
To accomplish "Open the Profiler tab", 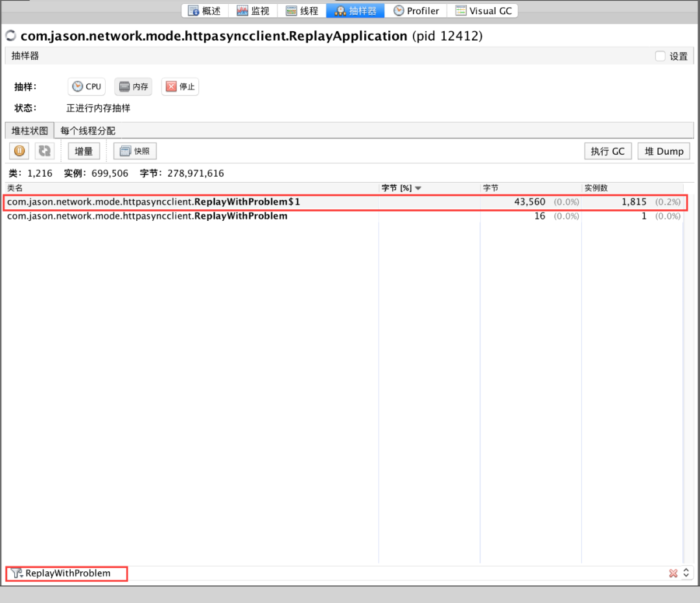I will pos(416,10).
